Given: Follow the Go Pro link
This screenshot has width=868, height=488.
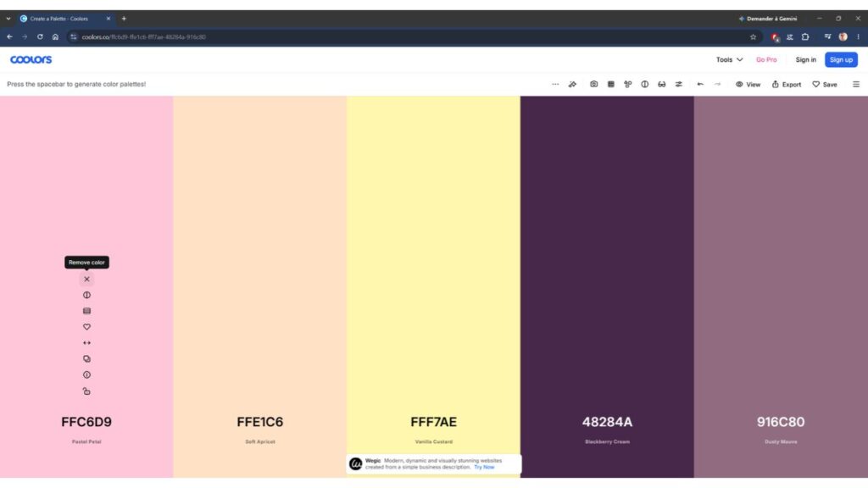Looking at the screenshot, I should [x=766, y=60].
